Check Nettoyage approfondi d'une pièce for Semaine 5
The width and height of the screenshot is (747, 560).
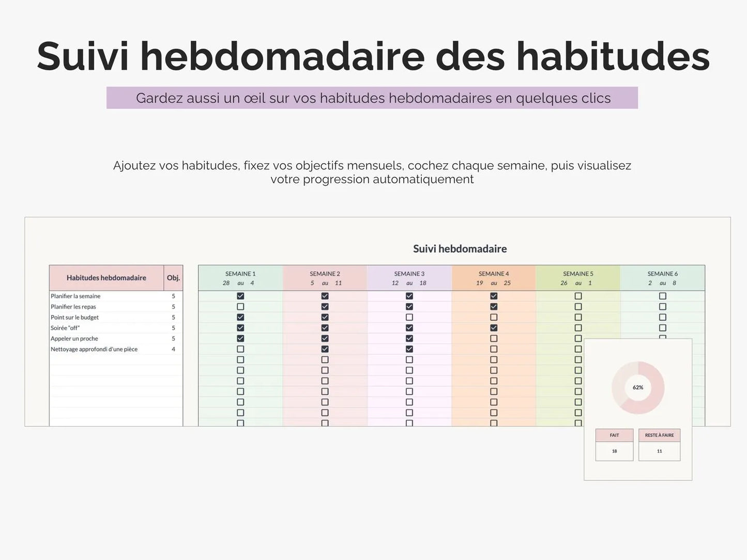click(x=578, y=349)
